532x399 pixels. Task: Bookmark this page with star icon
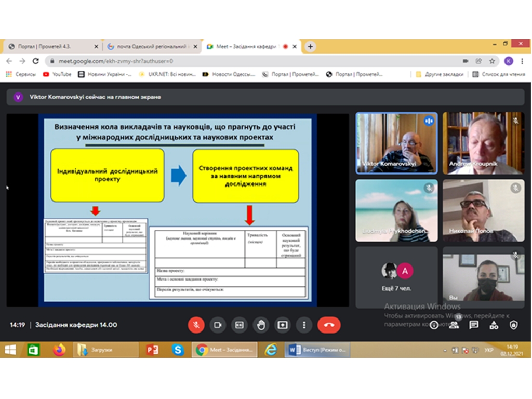point(492,61)
